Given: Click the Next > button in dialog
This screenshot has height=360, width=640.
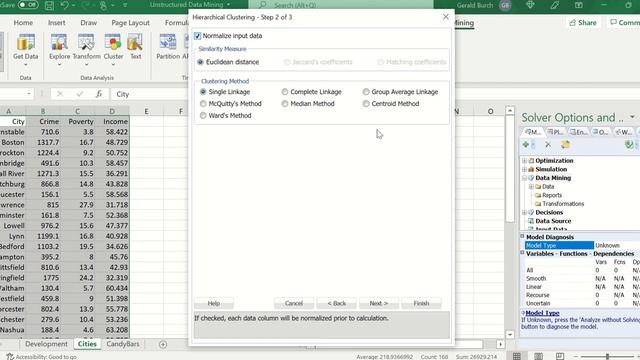Looking at the screenshot, I should click(379, 303).
